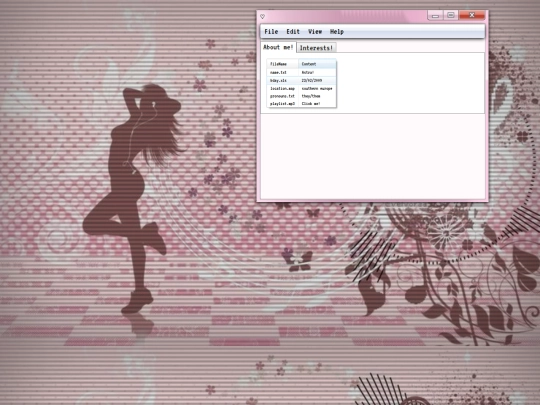540x405 pixels.
Task: Open the File menu
Action: 271,32
